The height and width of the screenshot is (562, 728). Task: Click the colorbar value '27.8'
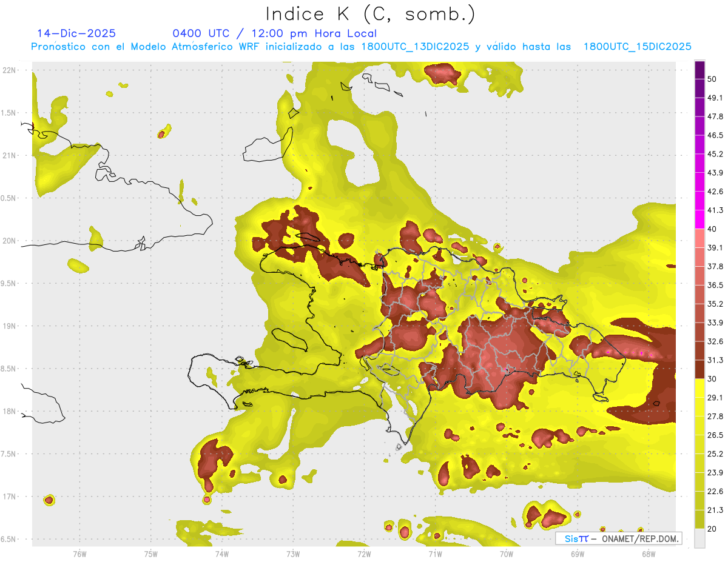[x=715, y=416]
